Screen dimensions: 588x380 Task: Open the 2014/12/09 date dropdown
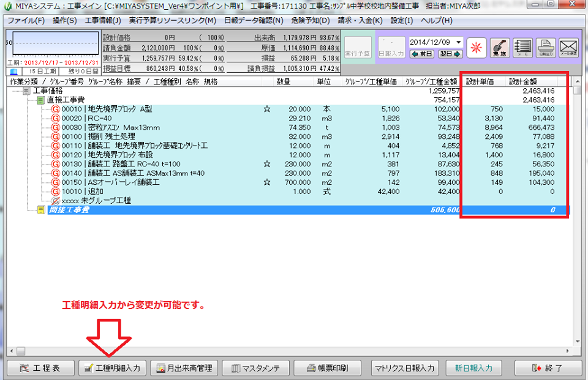tap(459, 42)
